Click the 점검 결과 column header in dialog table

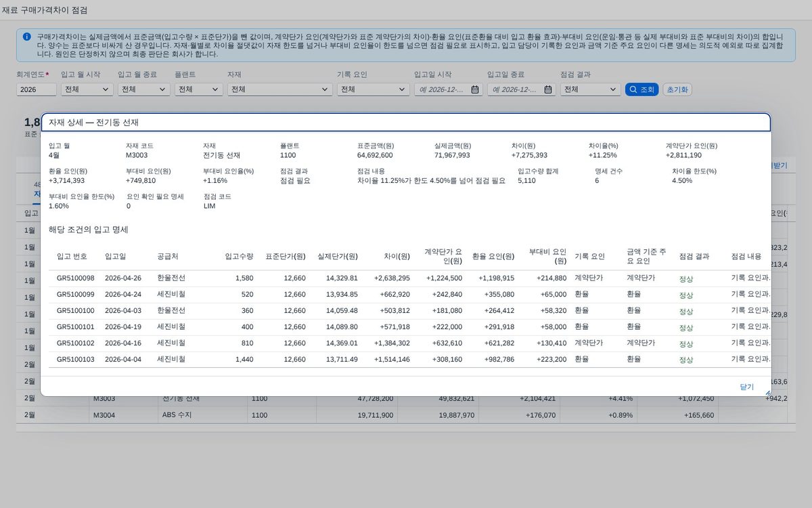click(694, 257)
